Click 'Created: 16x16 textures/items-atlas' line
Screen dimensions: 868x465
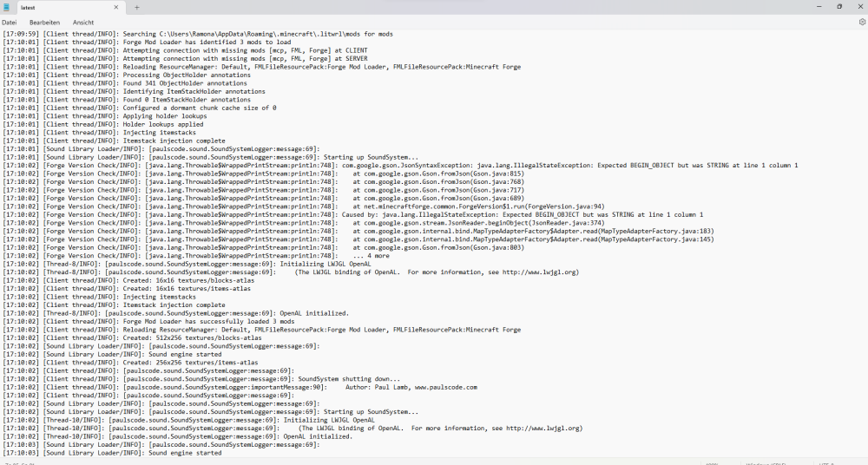pyautogui.click(x=127, y=288)
